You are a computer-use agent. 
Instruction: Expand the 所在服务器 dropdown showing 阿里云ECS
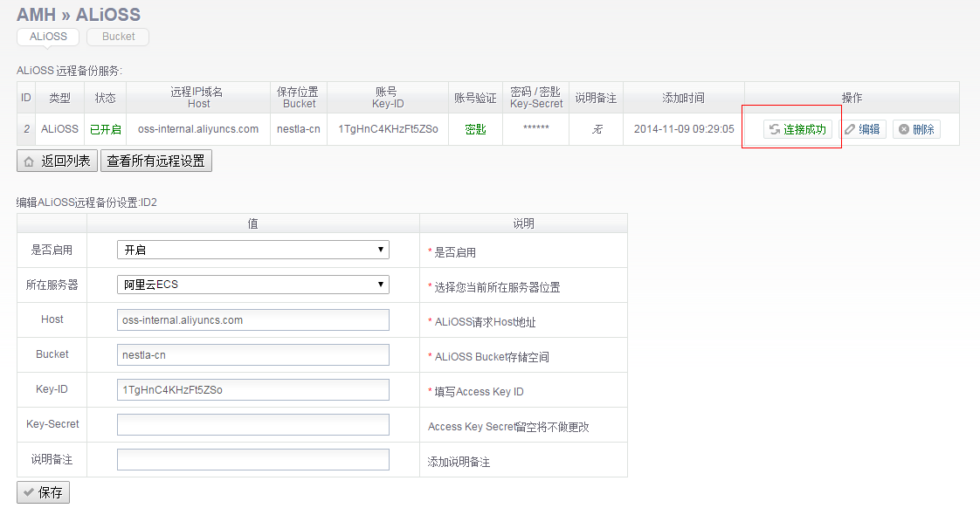252,285
